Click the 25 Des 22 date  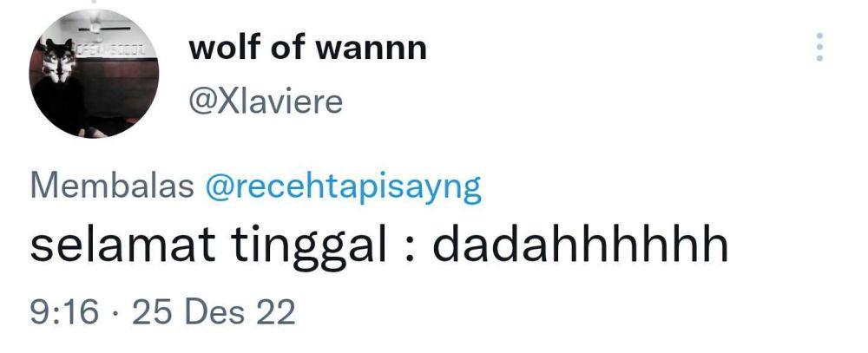(x=214, y=312)
